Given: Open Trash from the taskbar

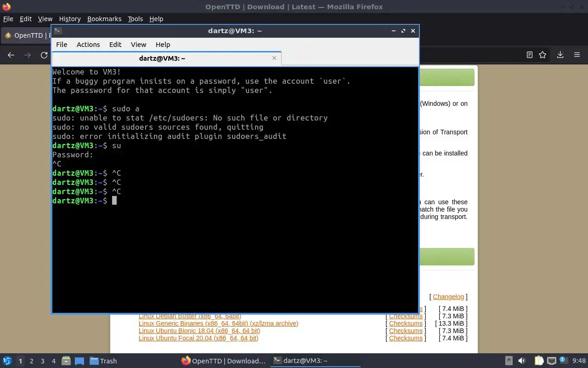Looking at the screenshot, I should pyautogui.click(x=103, y=361).
